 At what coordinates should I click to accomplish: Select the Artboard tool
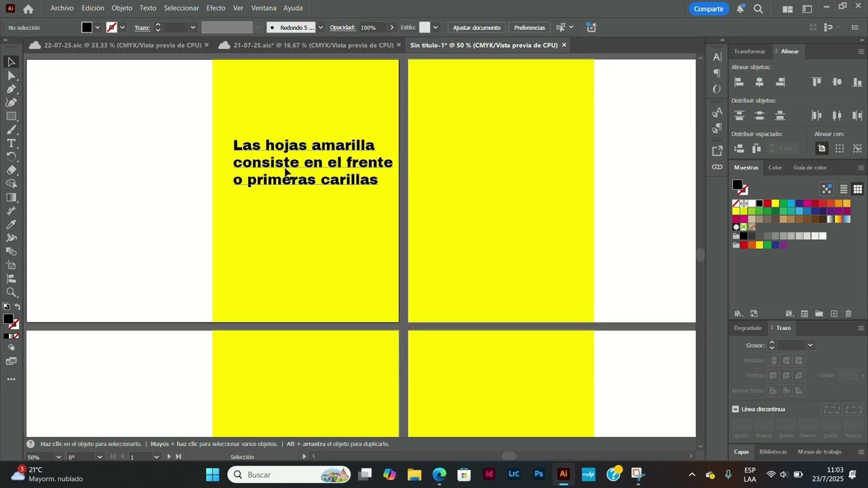click(12, 265)
